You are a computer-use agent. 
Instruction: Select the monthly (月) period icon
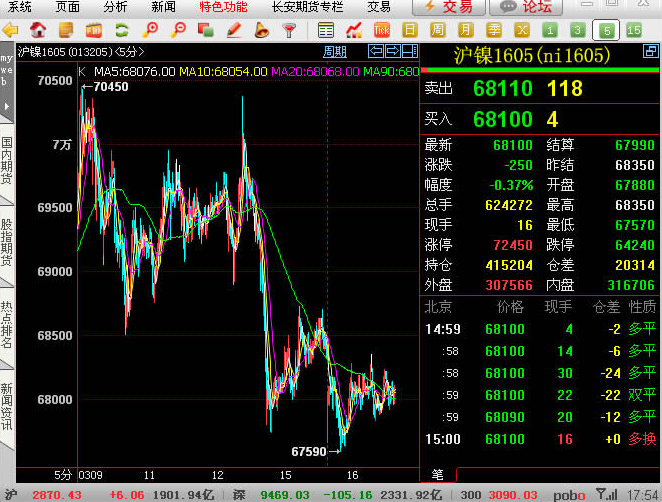point(465,30)
